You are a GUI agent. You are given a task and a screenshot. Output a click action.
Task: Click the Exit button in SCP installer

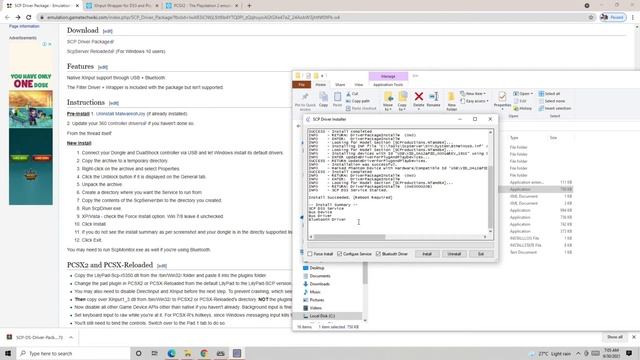pos(481,254)
